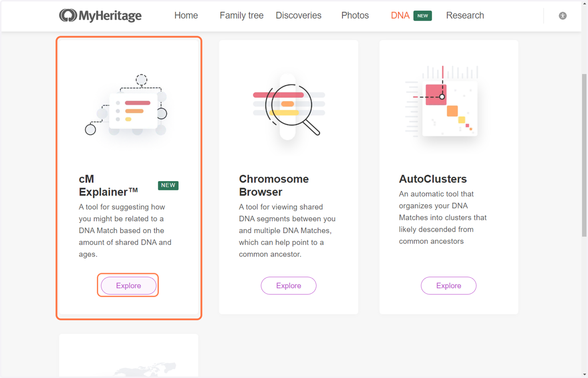Click the Chromosome Browser description text
Screen dimensions: 588x378
coord(287,231)
